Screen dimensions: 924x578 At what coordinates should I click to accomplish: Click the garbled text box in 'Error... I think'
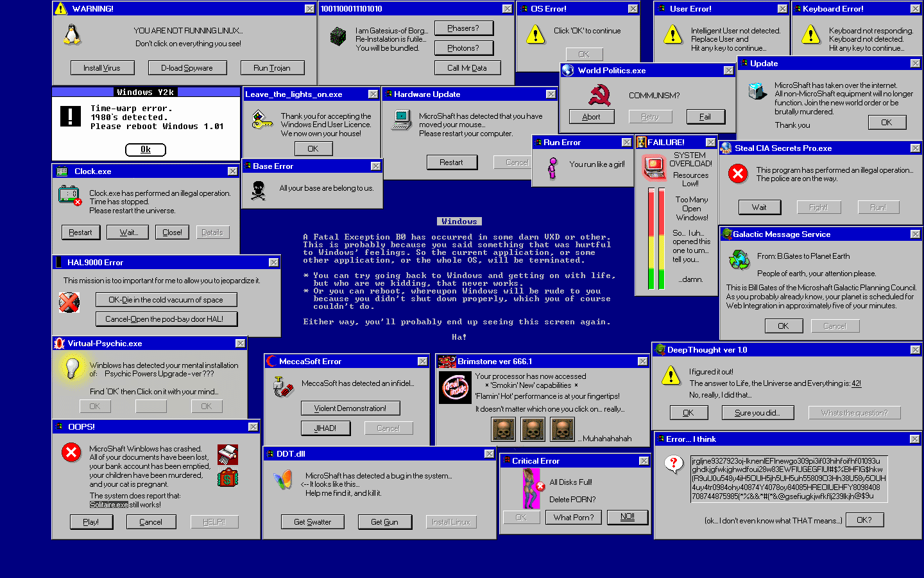coord(788,478)
